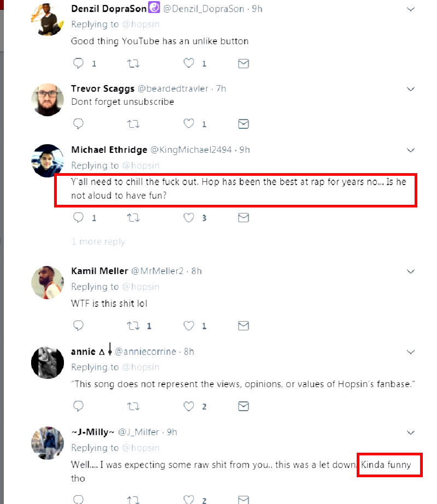Like Trevor Scaggs' tweet
The height and width of the screenshot is (504, 437).
point(189,123)
